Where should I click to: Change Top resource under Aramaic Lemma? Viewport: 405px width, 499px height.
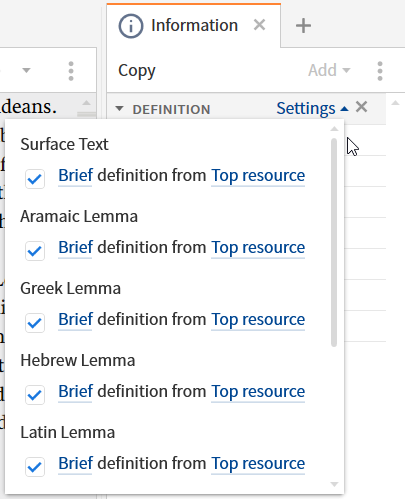pyautogui.click(x=258, y=248)
